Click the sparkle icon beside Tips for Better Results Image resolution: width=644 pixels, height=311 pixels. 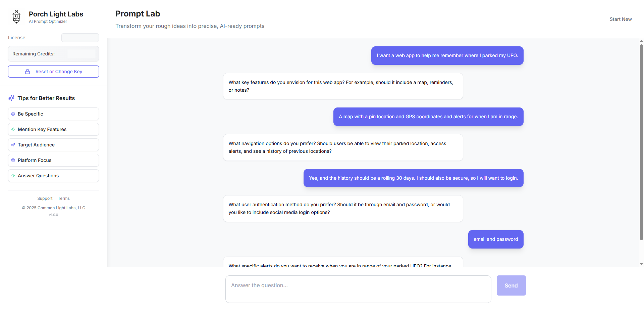pyautogui.click(x=11, y=98)
